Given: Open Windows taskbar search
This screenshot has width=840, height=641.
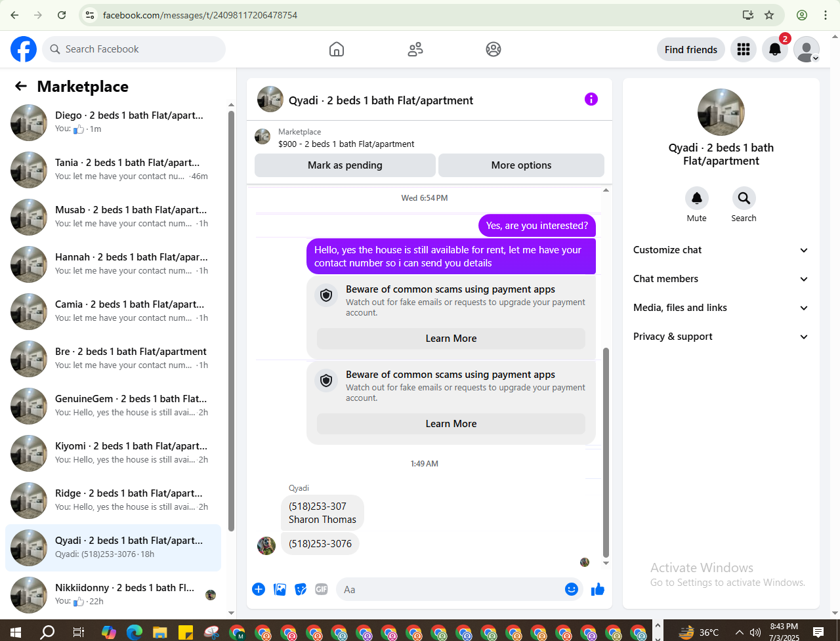Looking at the screenshot, I should point(47,632).
